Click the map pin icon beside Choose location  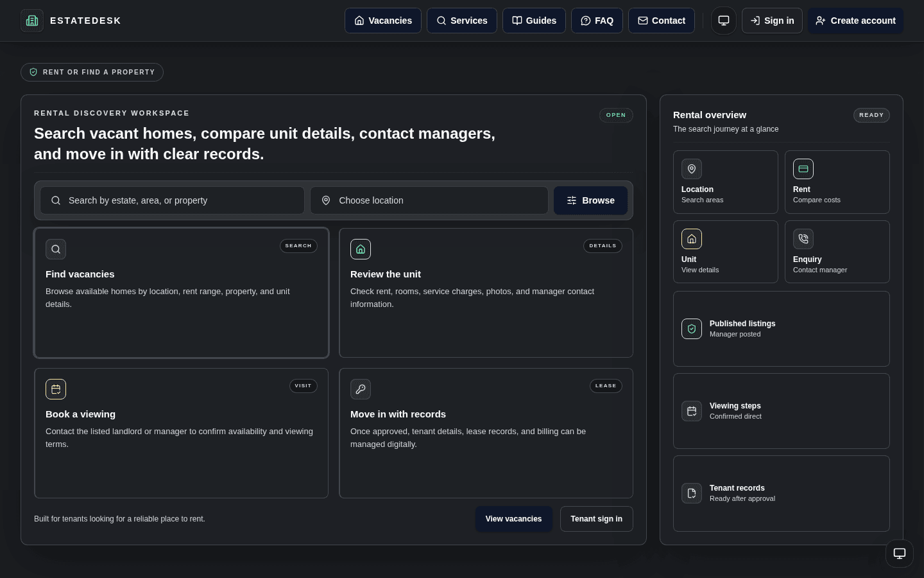tap(326, 200)
